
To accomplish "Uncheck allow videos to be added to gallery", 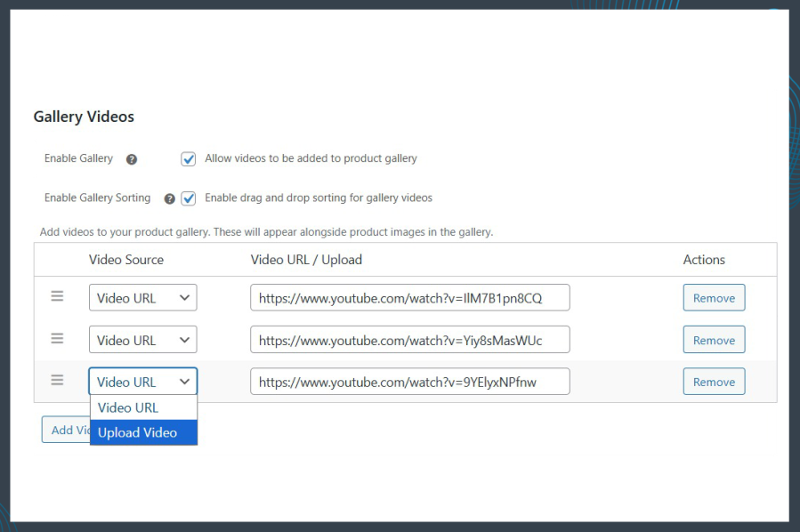I will click(x=188, y=158).
